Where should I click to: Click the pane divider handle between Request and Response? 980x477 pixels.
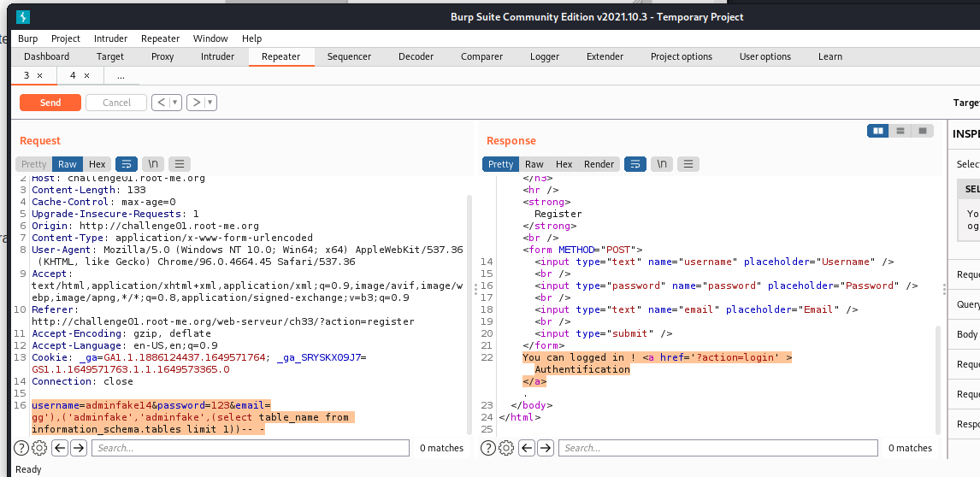[475, 290]
